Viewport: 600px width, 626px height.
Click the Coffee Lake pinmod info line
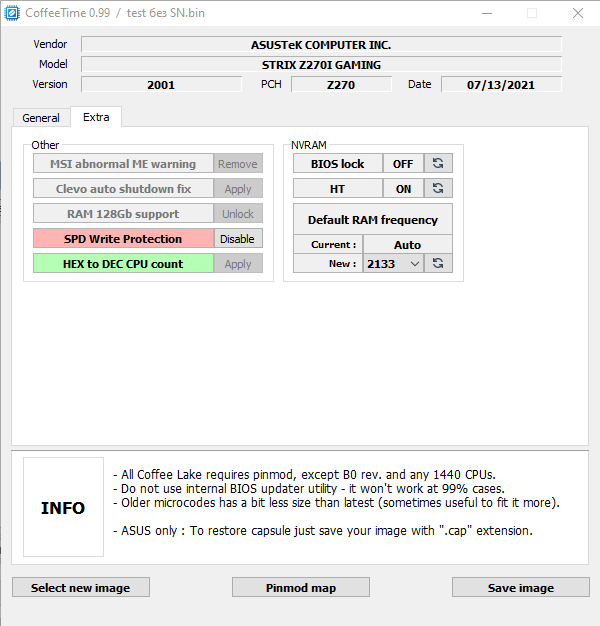(304, 474)
